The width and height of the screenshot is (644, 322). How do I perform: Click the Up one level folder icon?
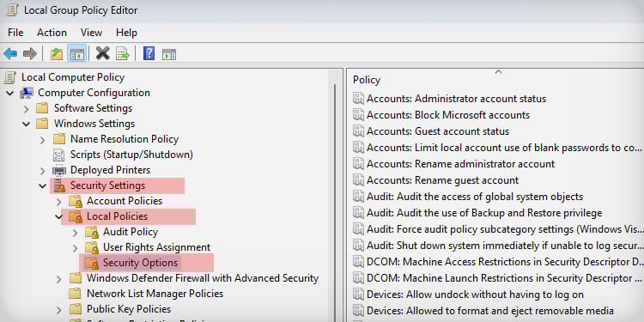[57, 53]
